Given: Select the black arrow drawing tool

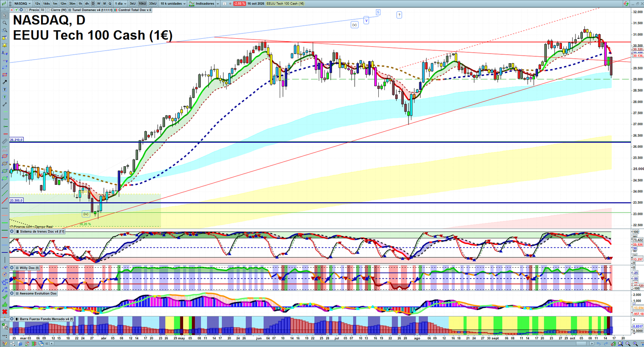Looking at the screenshot, I should click(4, 82).
